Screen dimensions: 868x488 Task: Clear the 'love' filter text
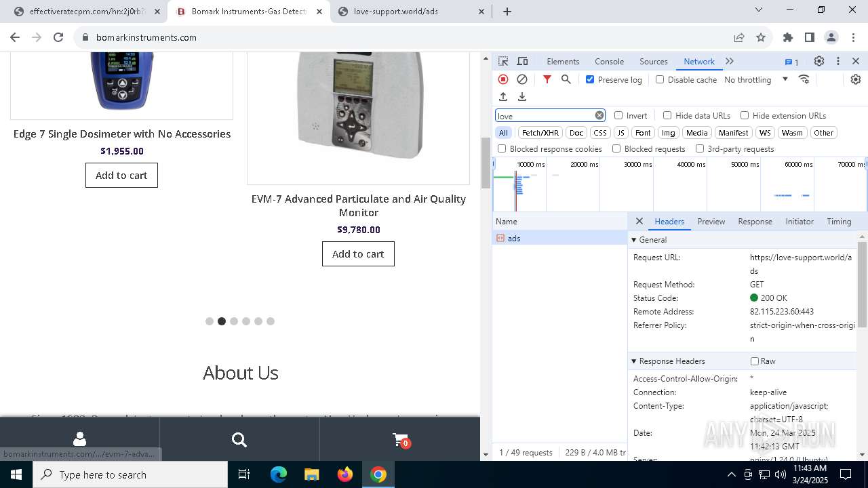[x=599, y=115]
